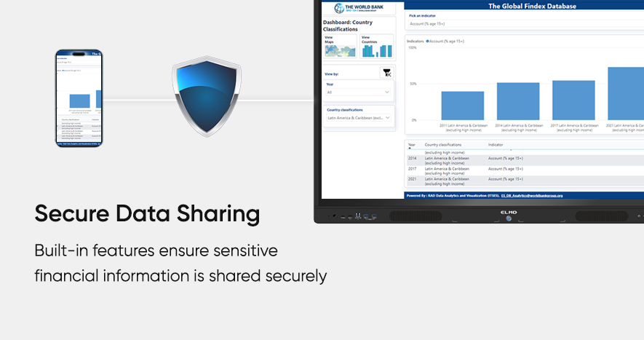
Task: Click the FS_DB_Analytics email link in footer
Action: [531, 195]
